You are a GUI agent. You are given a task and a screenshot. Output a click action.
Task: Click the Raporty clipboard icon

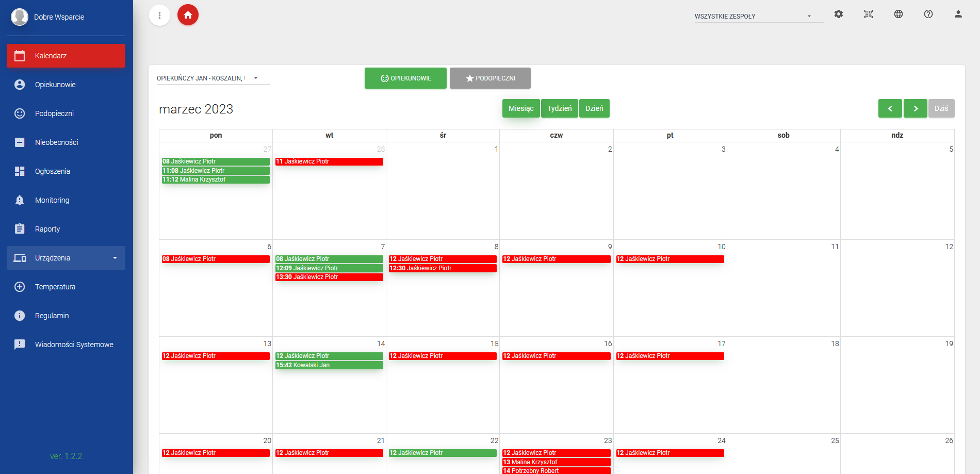coord(20,229)
